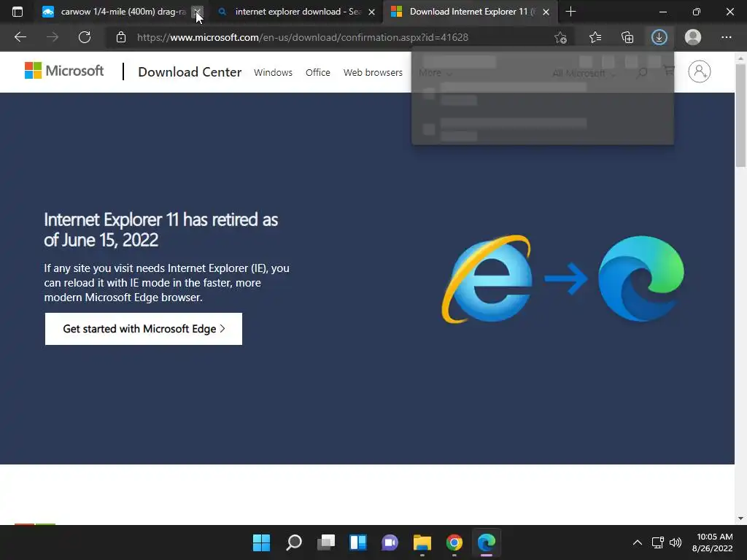Go back to the previous page
Image resolution: width=747 pixels, height=560 pixels.
(x=20, y=37)
